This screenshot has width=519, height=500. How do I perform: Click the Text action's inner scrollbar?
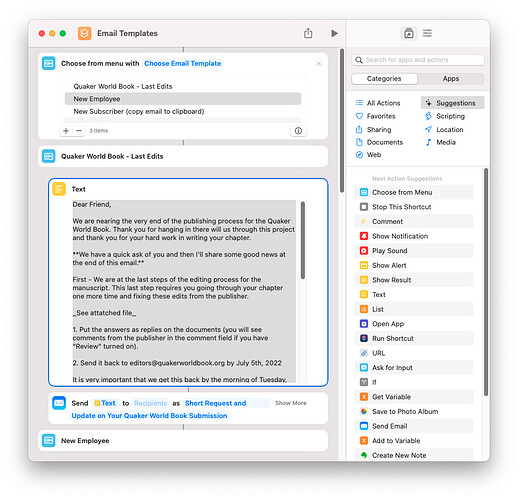pos(303,240)
